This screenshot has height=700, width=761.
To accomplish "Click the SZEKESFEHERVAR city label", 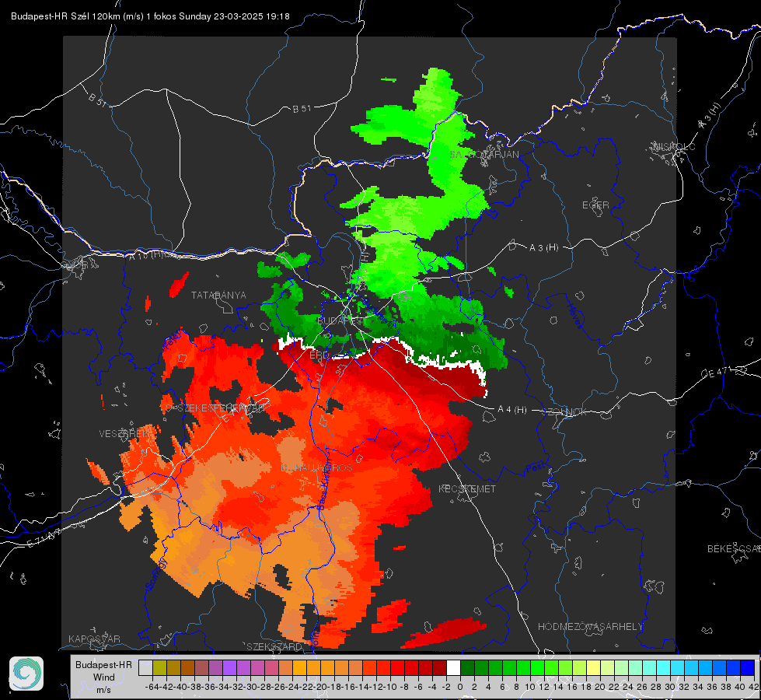I will (x=221, y=408).
